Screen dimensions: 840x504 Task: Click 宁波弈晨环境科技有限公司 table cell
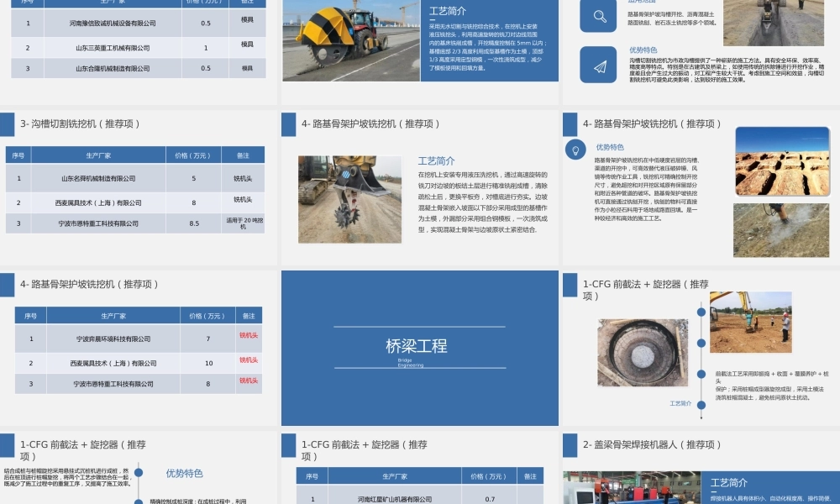(113, 339)
